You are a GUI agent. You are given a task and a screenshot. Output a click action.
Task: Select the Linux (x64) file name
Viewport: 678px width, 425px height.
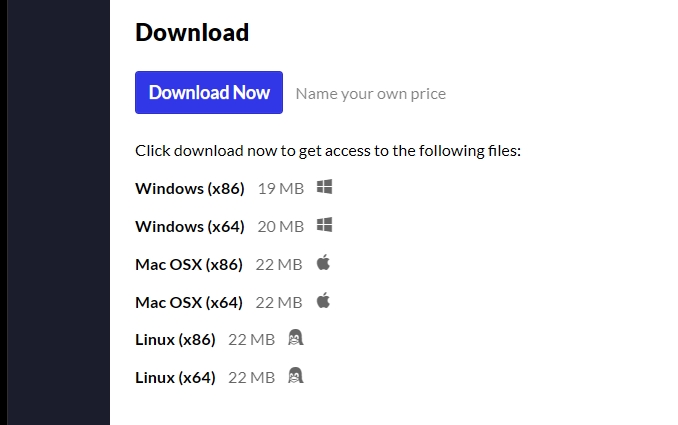click(175, 378)
